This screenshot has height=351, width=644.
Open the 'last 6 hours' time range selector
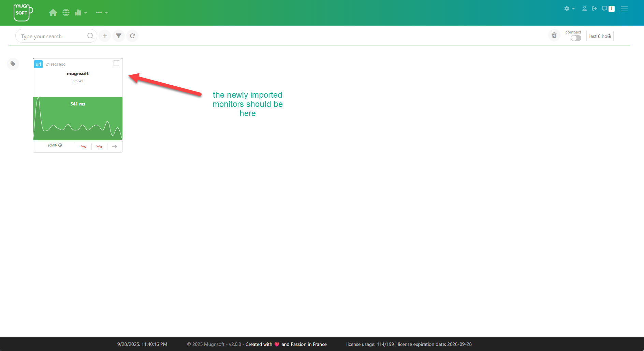click(x=600, y=36)
